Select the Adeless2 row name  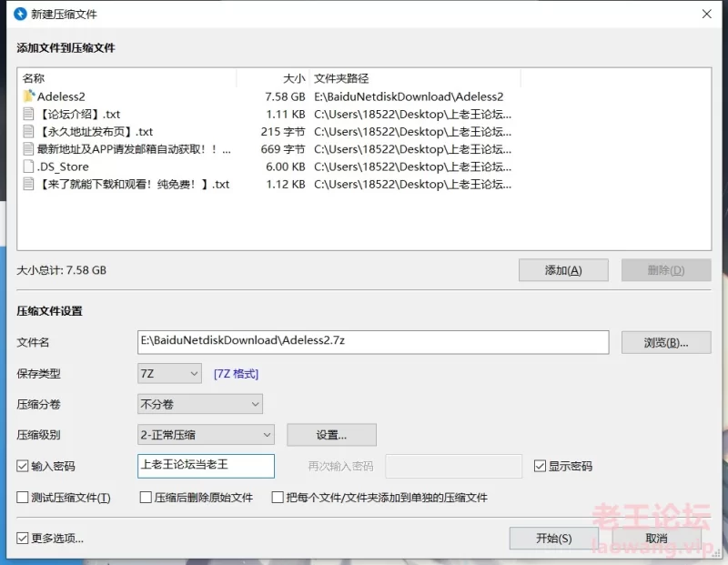click(x=61, y=96)
